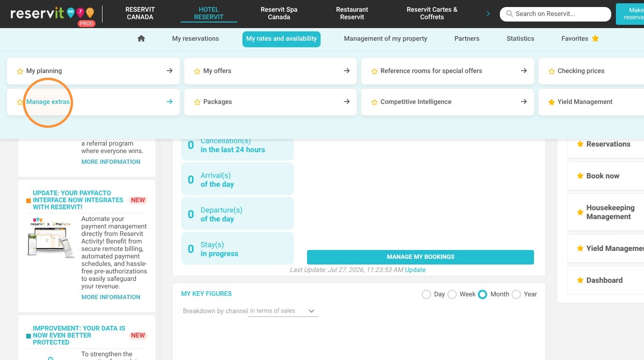Image resolution: width=644 pixels, height=360 pixels.
Task: Click the My offers arrow icon
Action: (346, 71)
